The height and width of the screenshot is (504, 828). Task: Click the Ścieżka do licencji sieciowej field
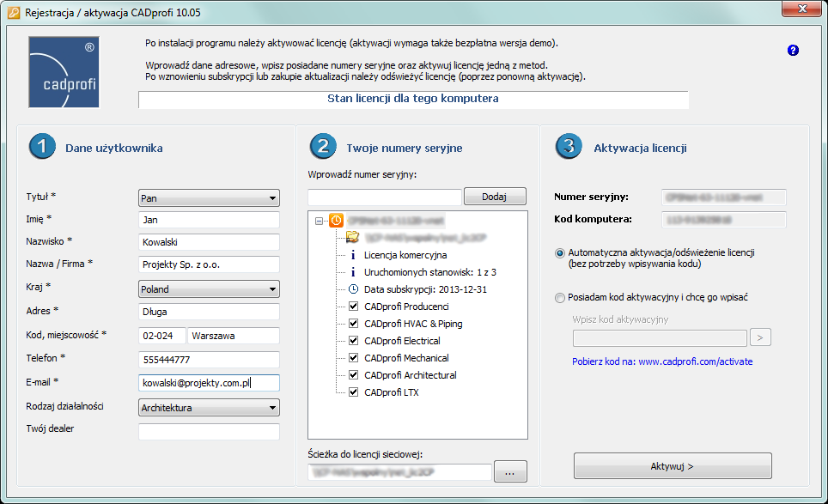coord(399,472)
